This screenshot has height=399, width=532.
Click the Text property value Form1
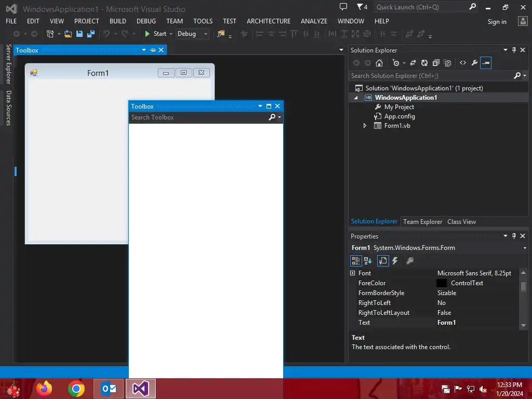click(x=446, y=322)
